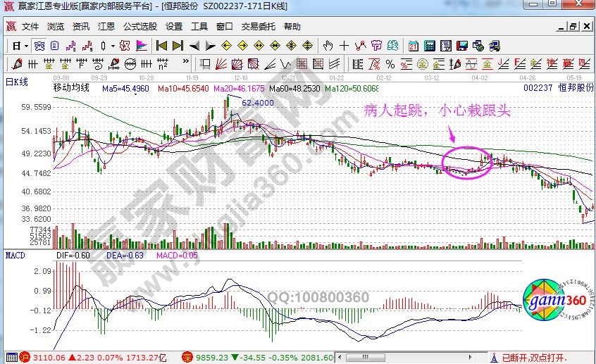
Task: Click the percent sign tool icon
Action: (390, 64)
